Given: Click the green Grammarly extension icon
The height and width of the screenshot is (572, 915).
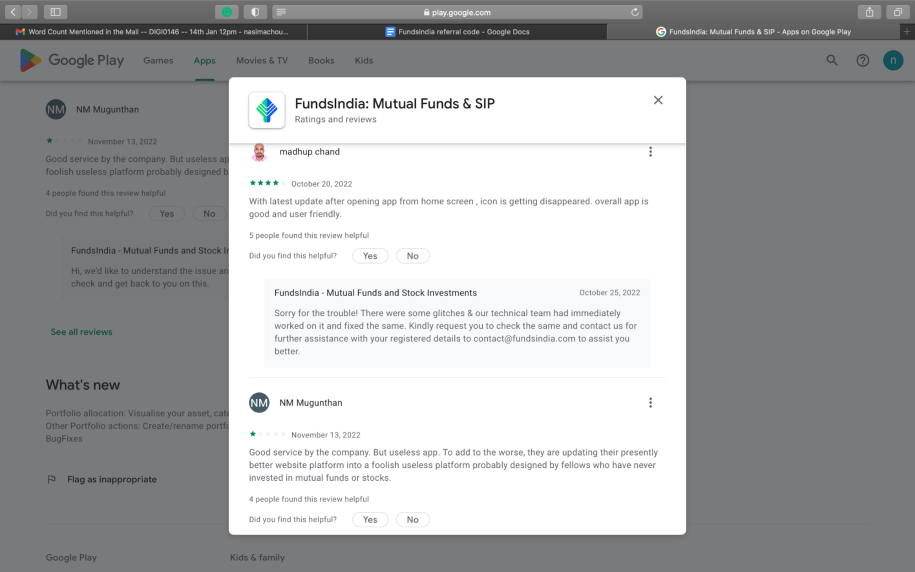Looking at the screenshot, I should pyautogui.click(x=226, y=12).
